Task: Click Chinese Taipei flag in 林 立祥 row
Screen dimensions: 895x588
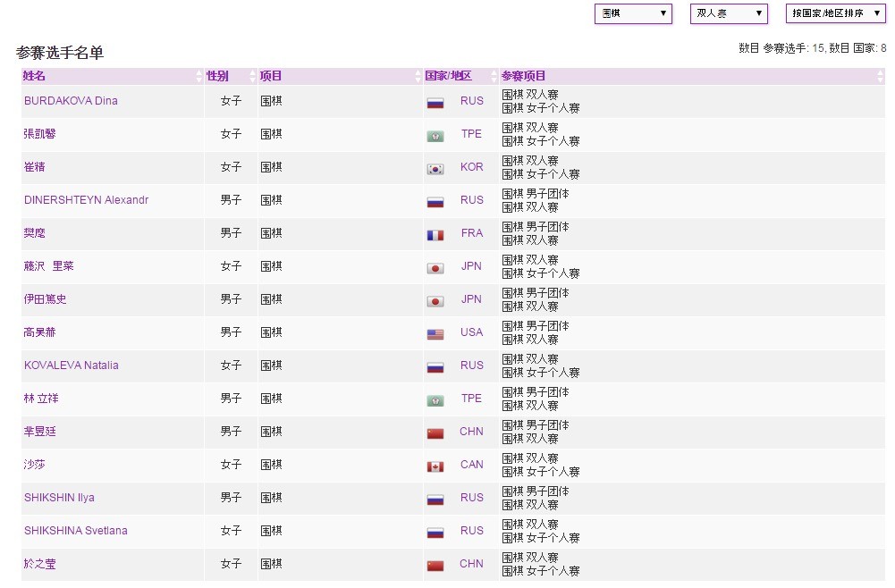Action: pyautogui.click(x=435, y=401)
